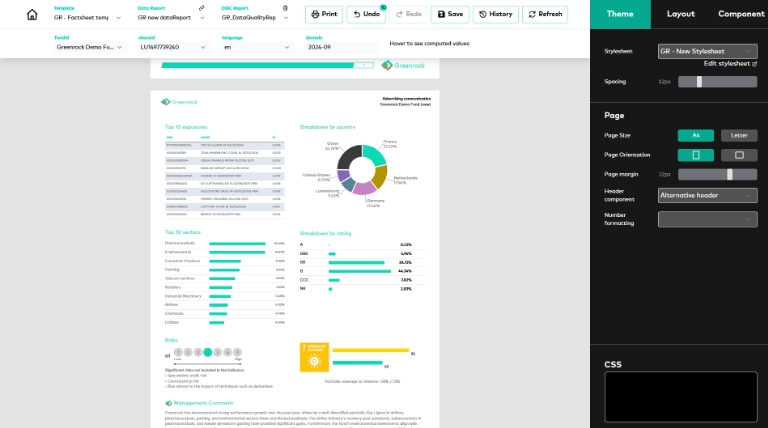This screenshot has width=768, height=428.
Task: Switch to the Component tab
Action: 741,14
